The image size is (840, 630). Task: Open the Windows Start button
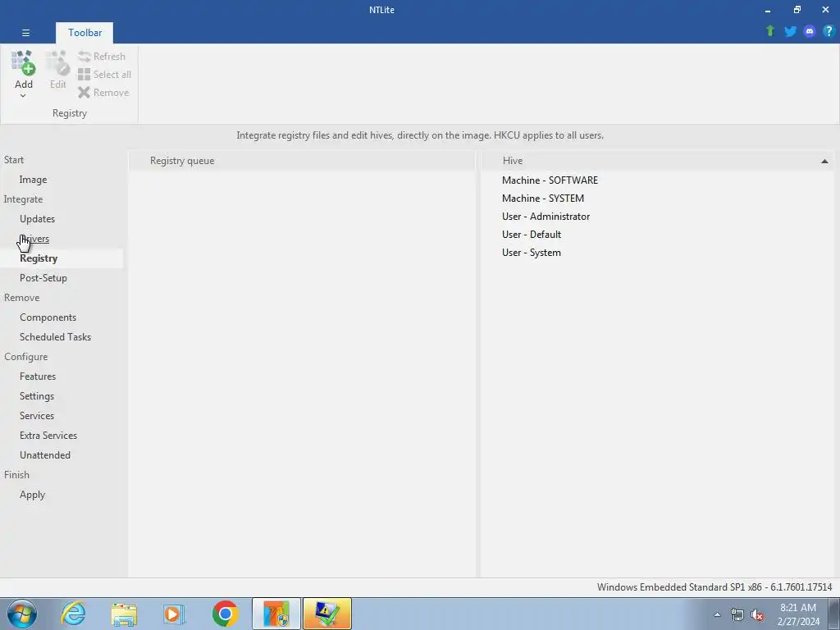pos(21,614)
